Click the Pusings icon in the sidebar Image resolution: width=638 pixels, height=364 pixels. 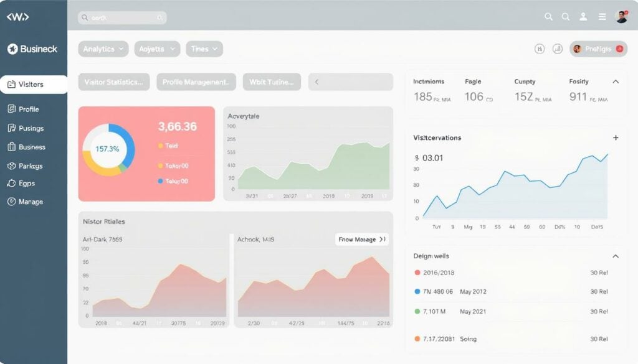point(11,128)
